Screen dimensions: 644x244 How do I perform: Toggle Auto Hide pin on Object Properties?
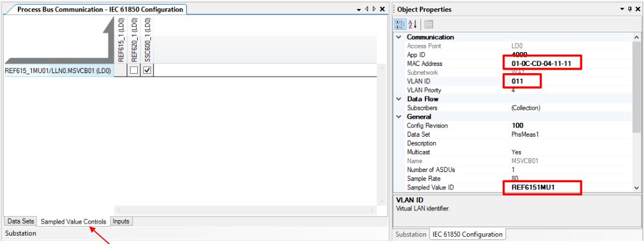[x=630, y=9]
